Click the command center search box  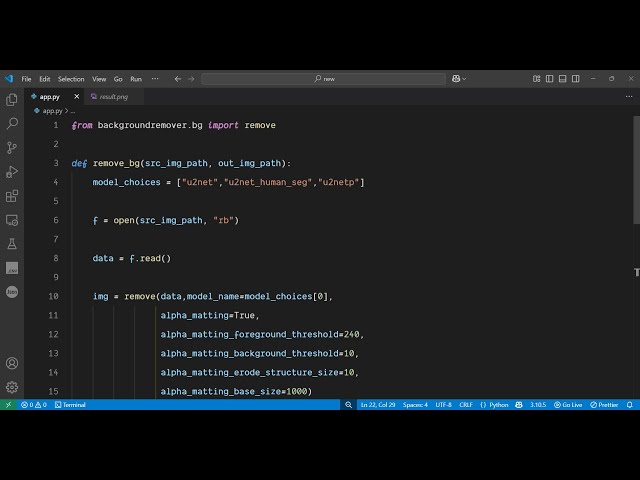(x=323, y=79)
